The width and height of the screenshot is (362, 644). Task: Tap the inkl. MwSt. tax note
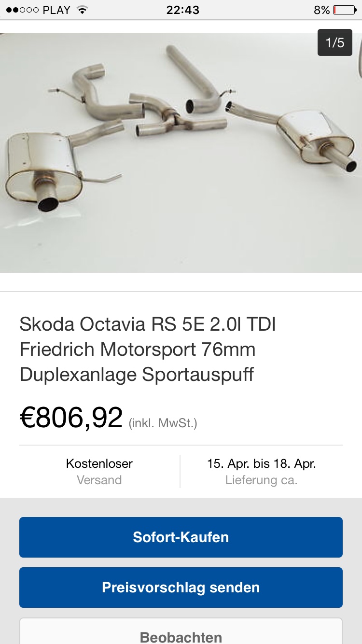point(163,423)
